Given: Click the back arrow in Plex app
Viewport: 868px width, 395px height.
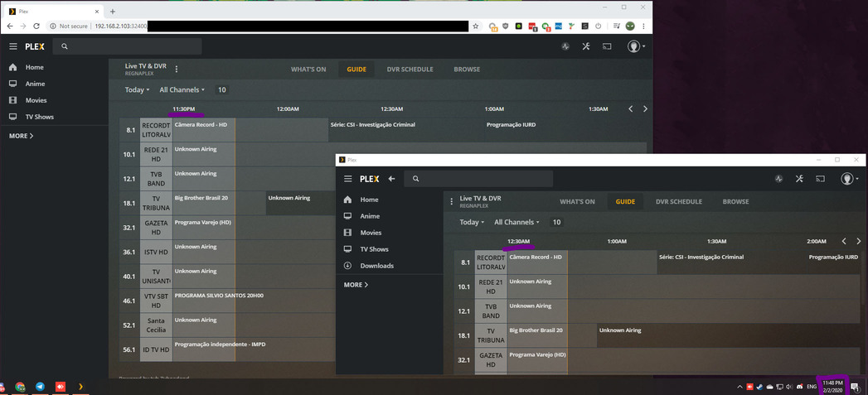Looking at the screenshot, I should pyautogui.click(x=391, y=179).
